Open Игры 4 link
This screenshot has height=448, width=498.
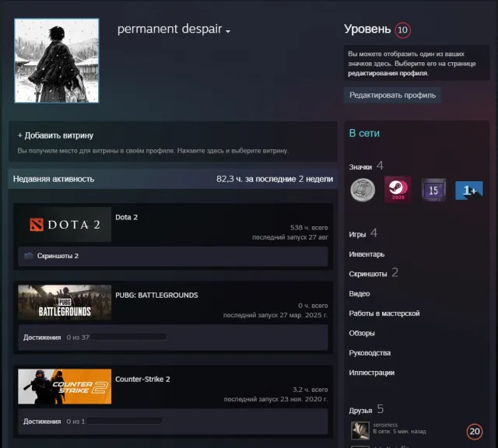[363, 233]
